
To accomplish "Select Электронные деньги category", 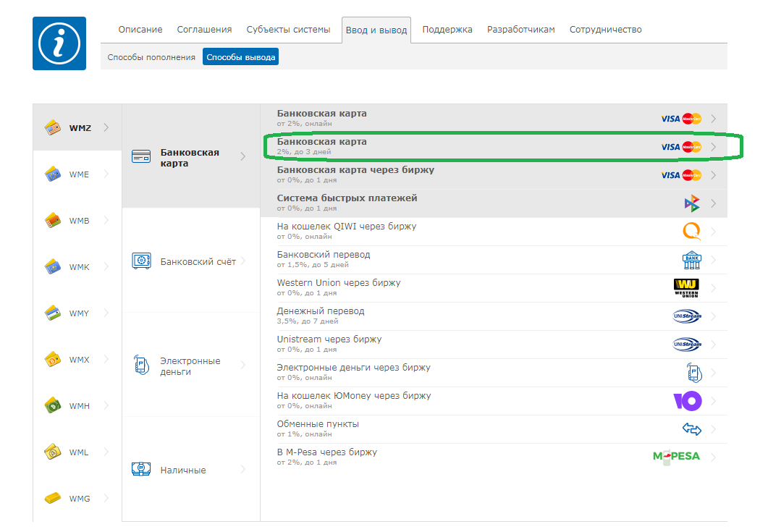I will pos(190,366).
